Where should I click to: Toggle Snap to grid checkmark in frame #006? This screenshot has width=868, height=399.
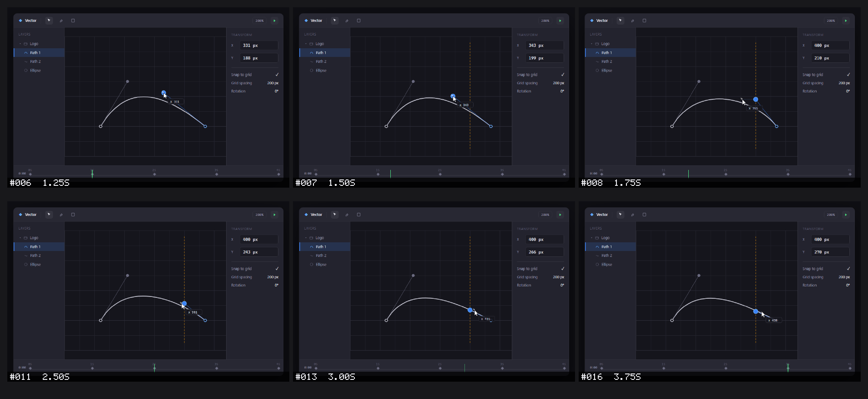point(277,75)
